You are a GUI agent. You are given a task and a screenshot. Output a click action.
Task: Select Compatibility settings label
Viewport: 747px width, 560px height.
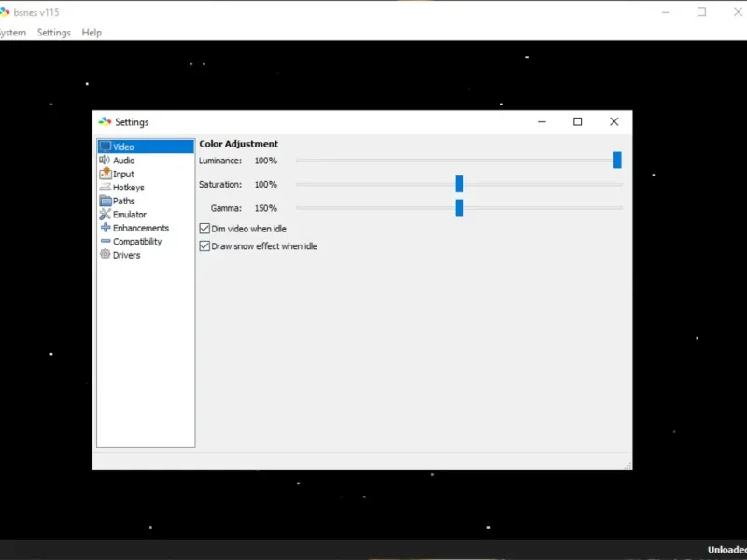[137, 242]
